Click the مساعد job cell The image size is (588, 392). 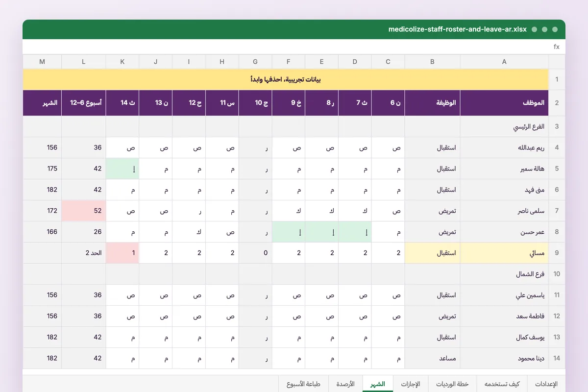432,358
